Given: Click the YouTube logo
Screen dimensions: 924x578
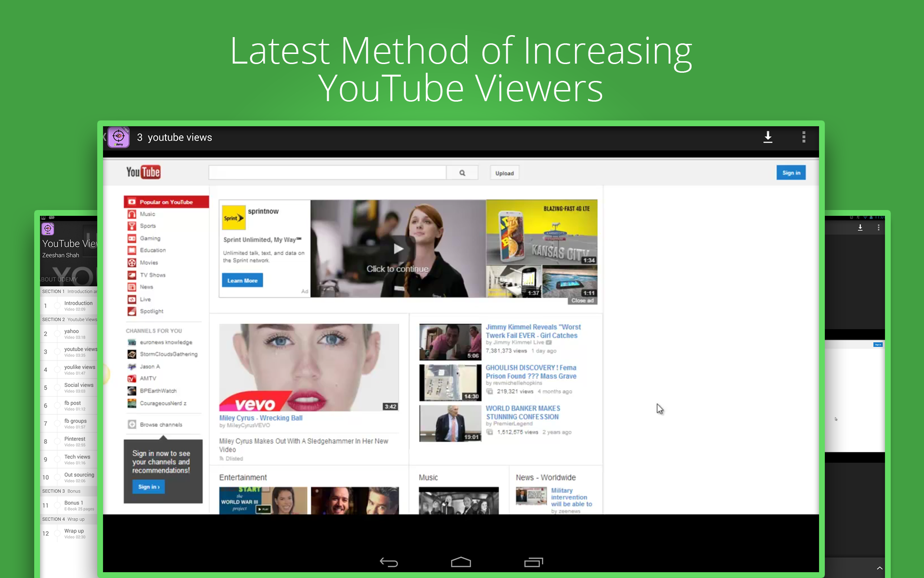Looking at the screenshot, I should coord(143,172).
